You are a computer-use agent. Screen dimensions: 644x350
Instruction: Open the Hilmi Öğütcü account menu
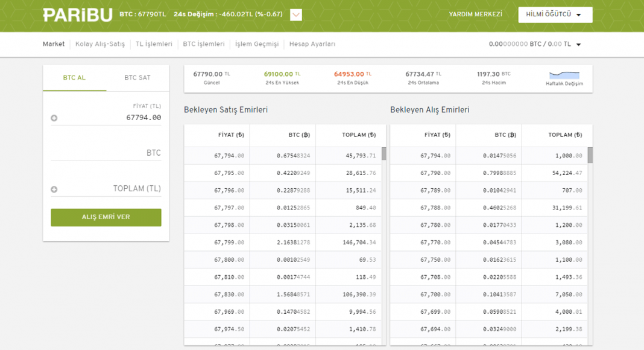click(x=555, y=15)
